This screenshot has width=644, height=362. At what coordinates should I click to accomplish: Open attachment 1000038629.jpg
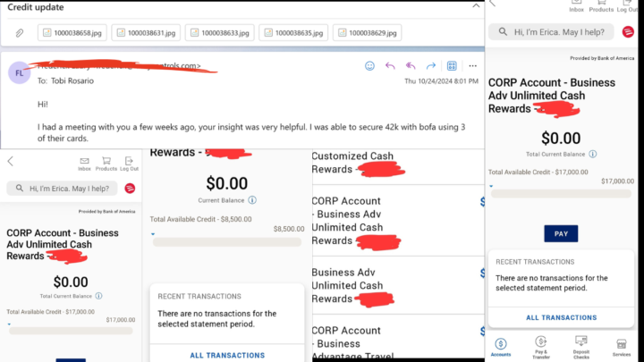pos(368,33)
